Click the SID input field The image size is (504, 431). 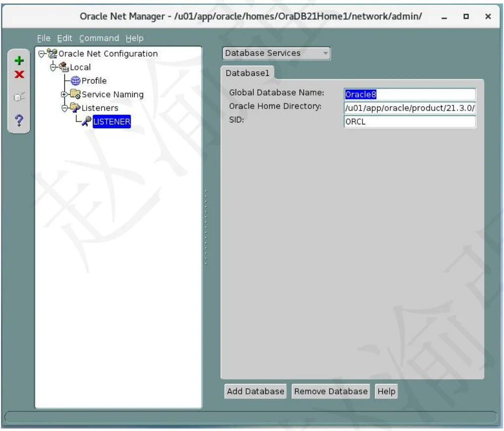[x=410, y=121]
